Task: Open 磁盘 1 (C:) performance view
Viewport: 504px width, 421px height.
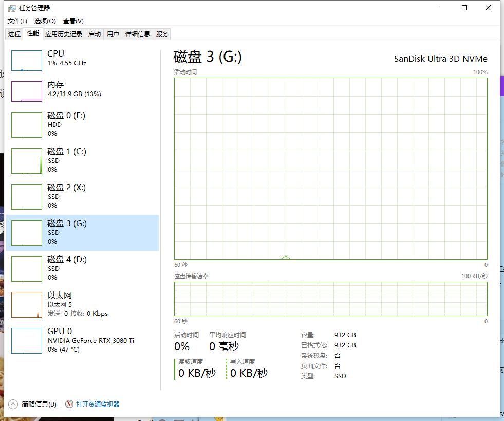Action: 66,160
